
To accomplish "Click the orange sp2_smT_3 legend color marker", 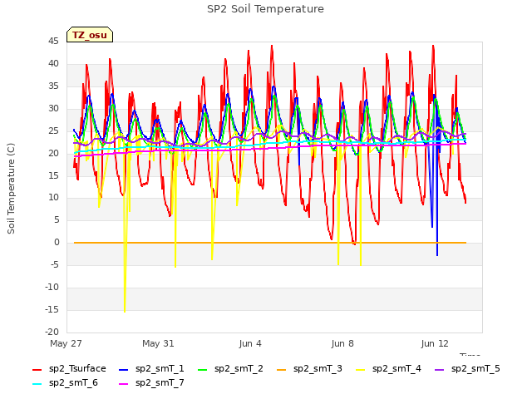I will click(x=282, y=369).
